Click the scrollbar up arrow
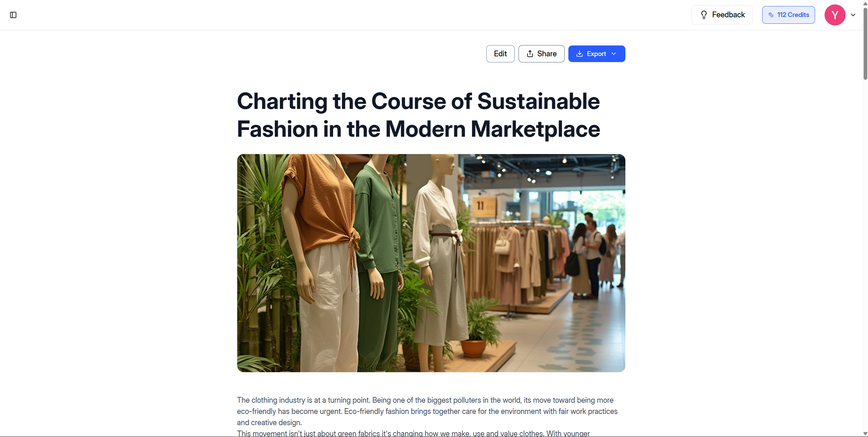Screen dimensions: 868x437 click(x=865, y=3)
